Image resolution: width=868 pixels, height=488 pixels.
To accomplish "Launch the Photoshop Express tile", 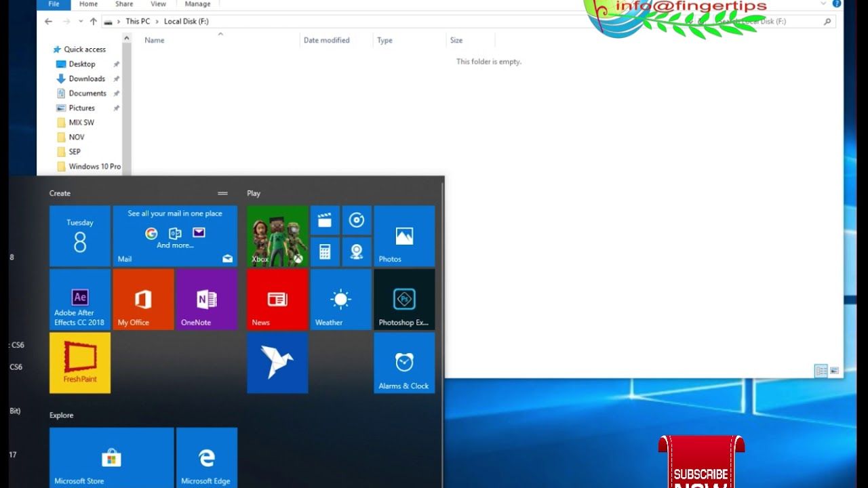I will pos(404,300).
